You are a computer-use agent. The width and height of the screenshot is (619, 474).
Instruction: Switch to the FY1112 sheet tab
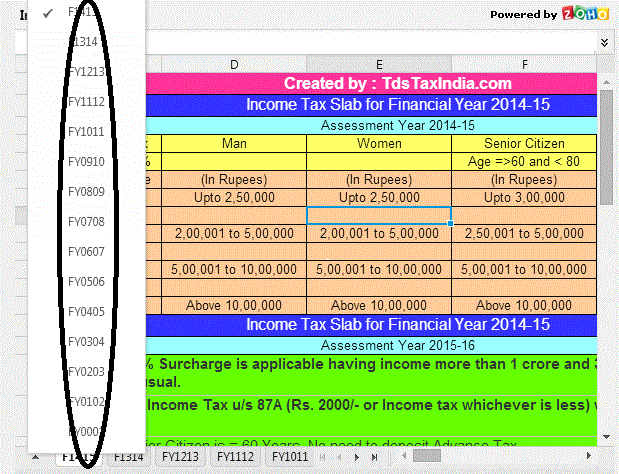(x=235, y=457)
